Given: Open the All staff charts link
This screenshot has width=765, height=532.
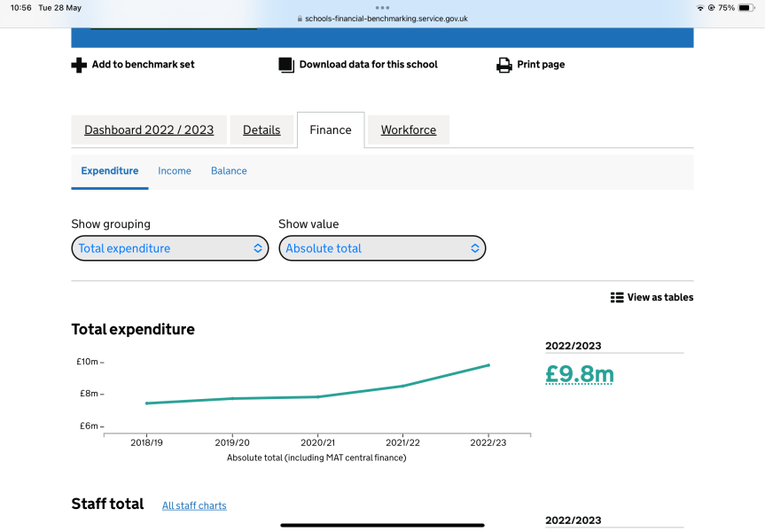Looking at the screenshot, I should [x=194, y=505].
